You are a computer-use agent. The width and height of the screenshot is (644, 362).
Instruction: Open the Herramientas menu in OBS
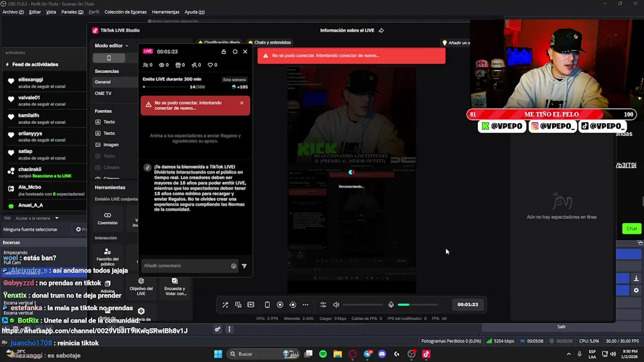166,12
